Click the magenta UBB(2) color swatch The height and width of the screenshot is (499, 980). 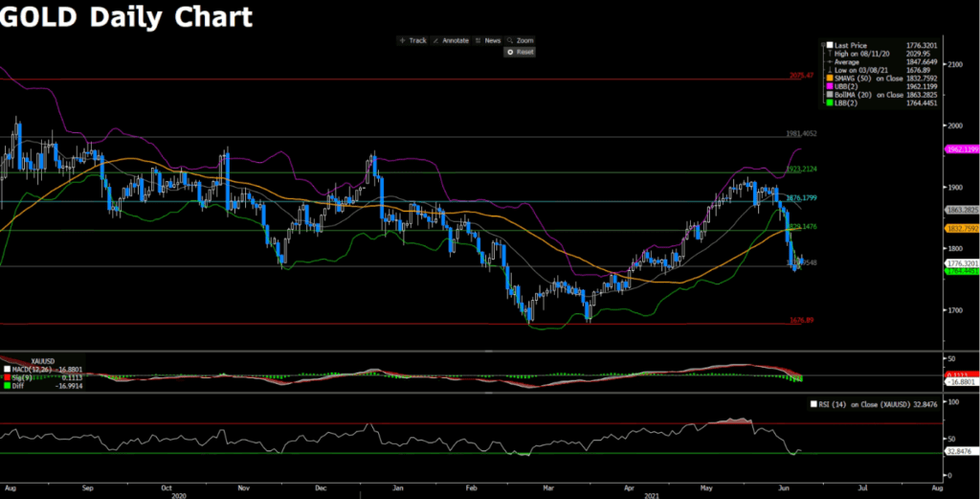click(x=830, y=86)
